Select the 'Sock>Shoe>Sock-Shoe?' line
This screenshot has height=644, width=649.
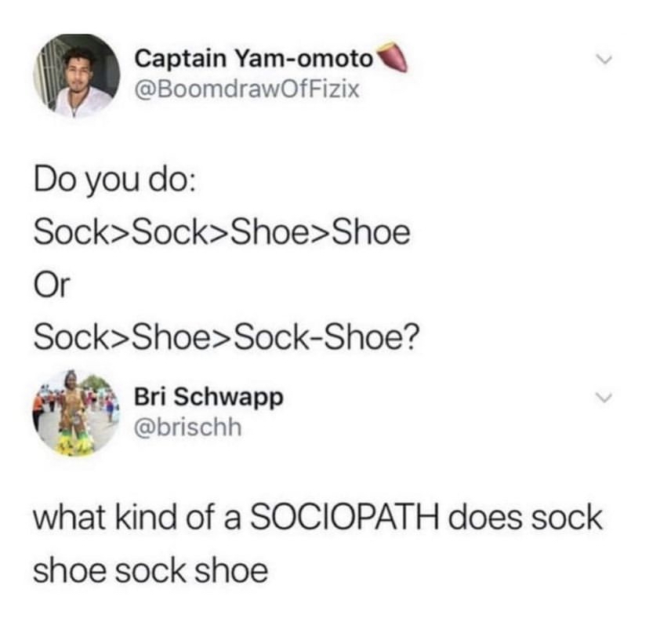click(x=227, y=337)
